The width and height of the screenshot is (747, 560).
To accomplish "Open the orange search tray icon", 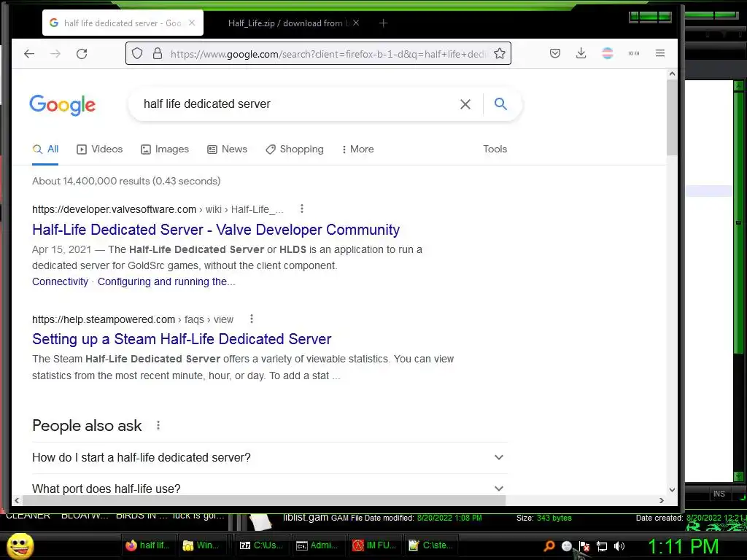I will click(x=549, y=546).
